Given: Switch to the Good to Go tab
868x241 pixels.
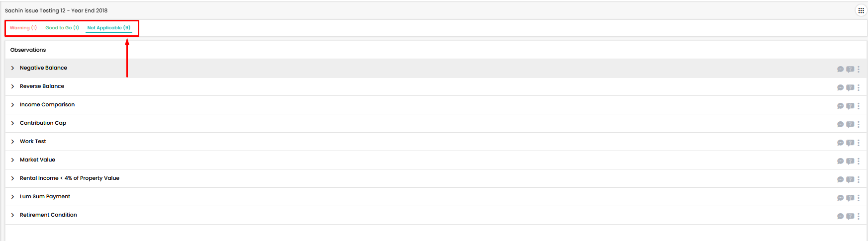Looking at the screenshot, I should (62, 28).
